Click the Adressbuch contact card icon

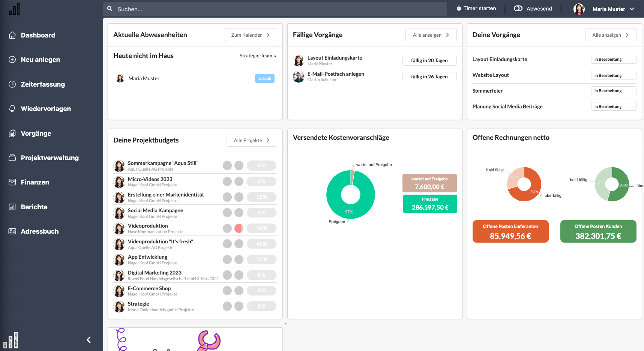pyautogui.click(x=12, y=231)
